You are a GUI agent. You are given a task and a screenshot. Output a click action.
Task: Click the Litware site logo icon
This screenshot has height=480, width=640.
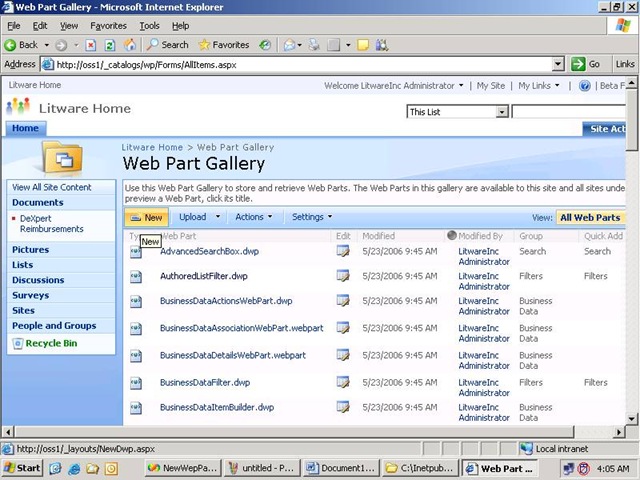pyautogui.click(x=18, y=107)
